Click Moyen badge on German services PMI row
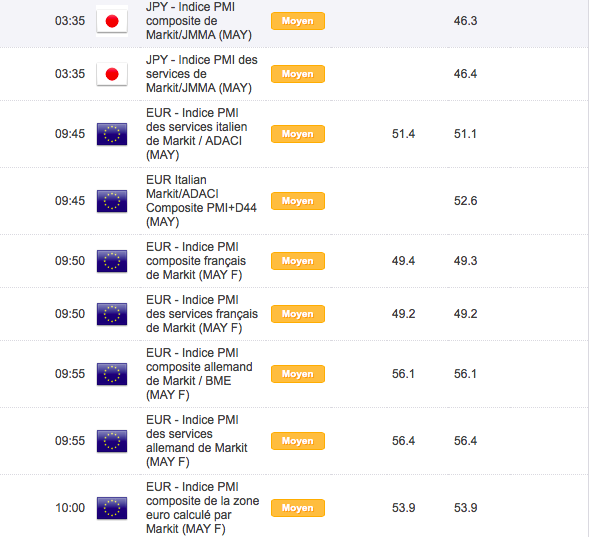This screenshot has height=537, width=604. point(297,441)
